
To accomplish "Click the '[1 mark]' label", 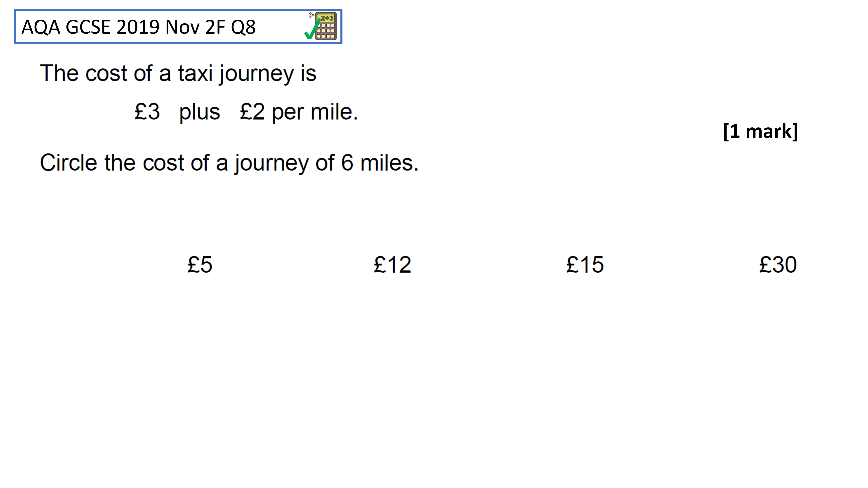I will pyautogui.click(x=760, y=131).
